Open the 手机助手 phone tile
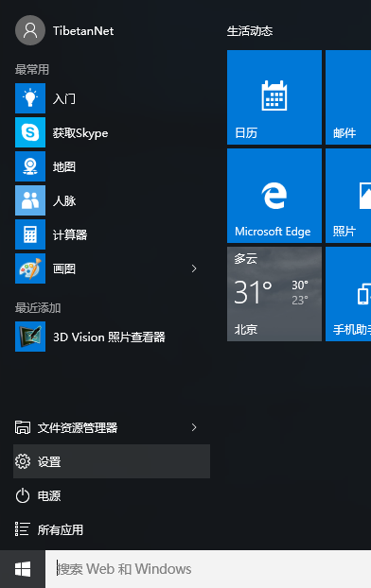The width and height of the screenshot is (371, 588). [348, 294]
